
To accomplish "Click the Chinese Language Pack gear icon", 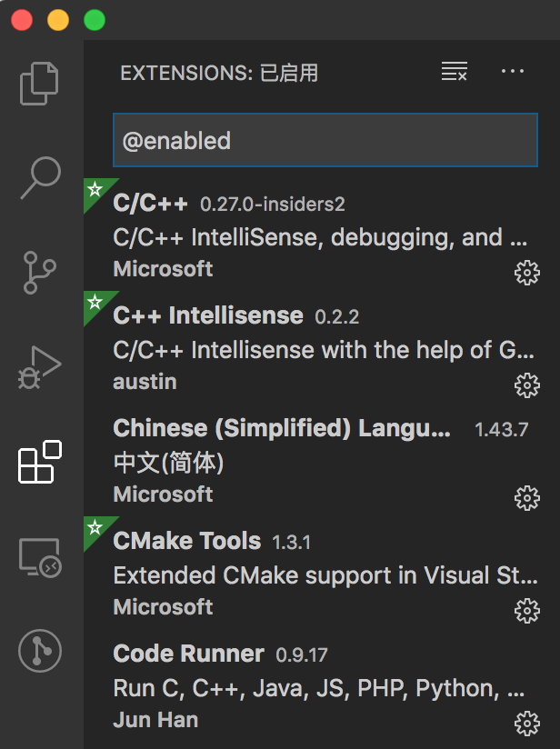I will pyautogui.click(x=527, y=498).
